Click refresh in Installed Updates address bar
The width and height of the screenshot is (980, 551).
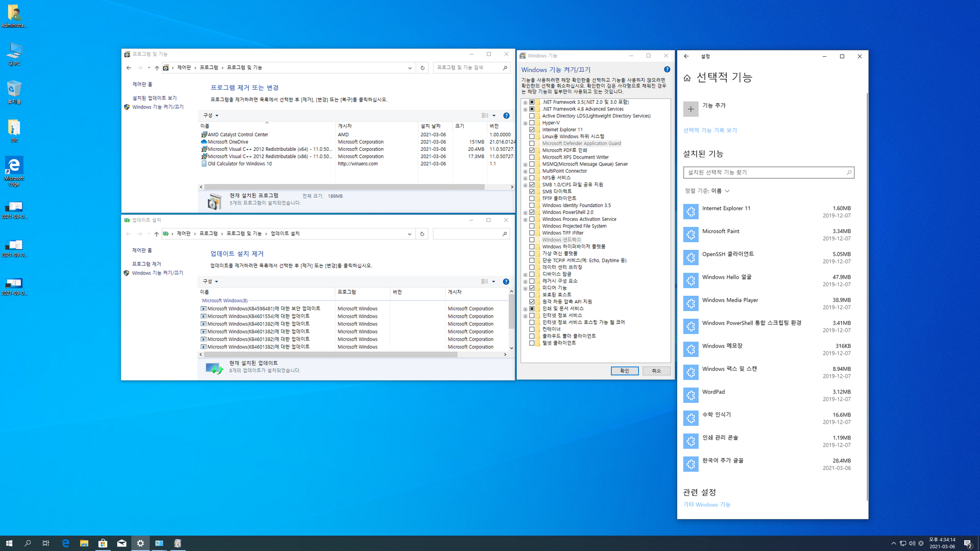(x=422, y=234)
